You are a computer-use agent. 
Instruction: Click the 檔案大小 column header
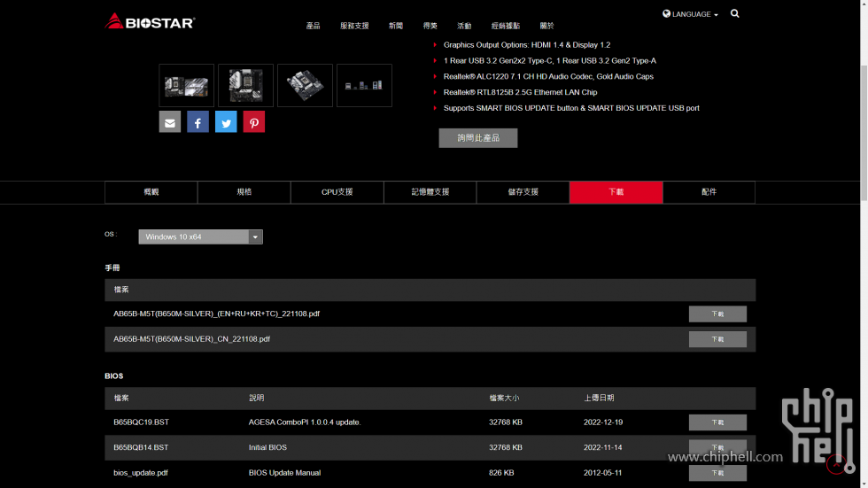click(504, 398)
